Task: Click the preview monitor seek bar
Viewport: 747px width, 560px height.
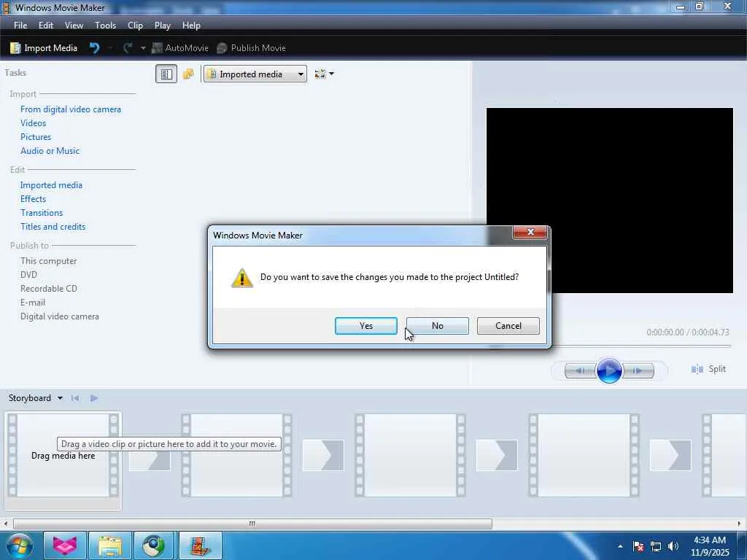Action: click(640, 346)
